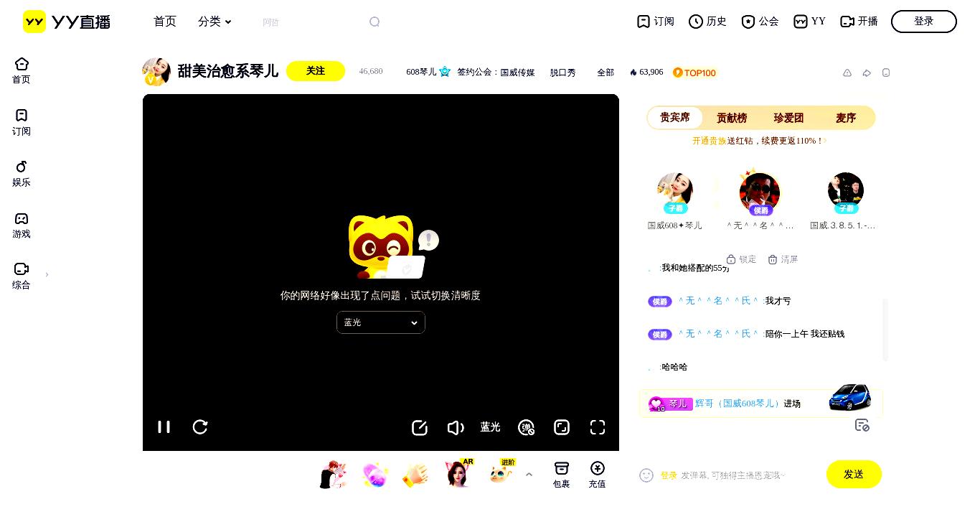Click the search input field
Screen dimensions: 980x517
[x=312, y=22]
